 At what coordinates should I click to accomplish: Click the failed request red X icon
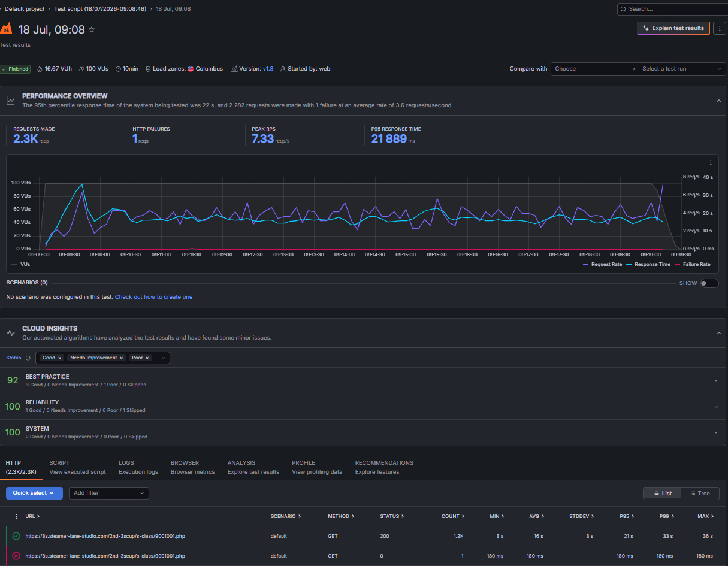[x=16, y=556]
